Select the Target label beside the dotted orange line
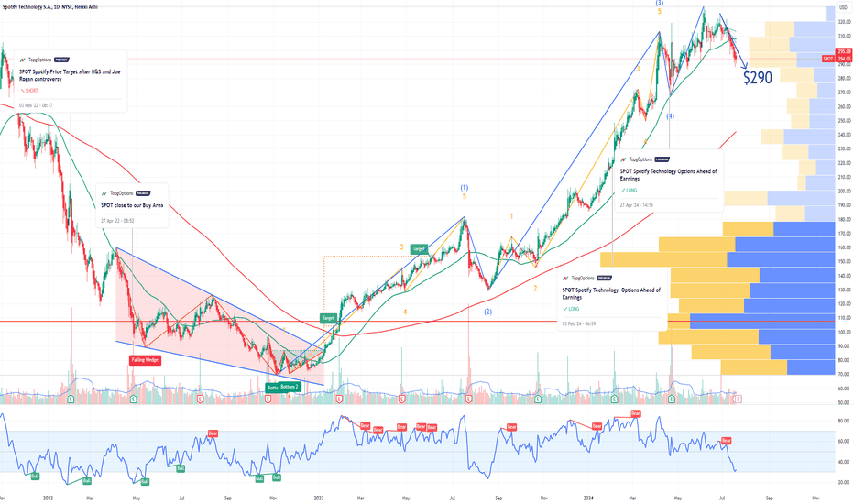Screen dimensions: 854x504 328,318
